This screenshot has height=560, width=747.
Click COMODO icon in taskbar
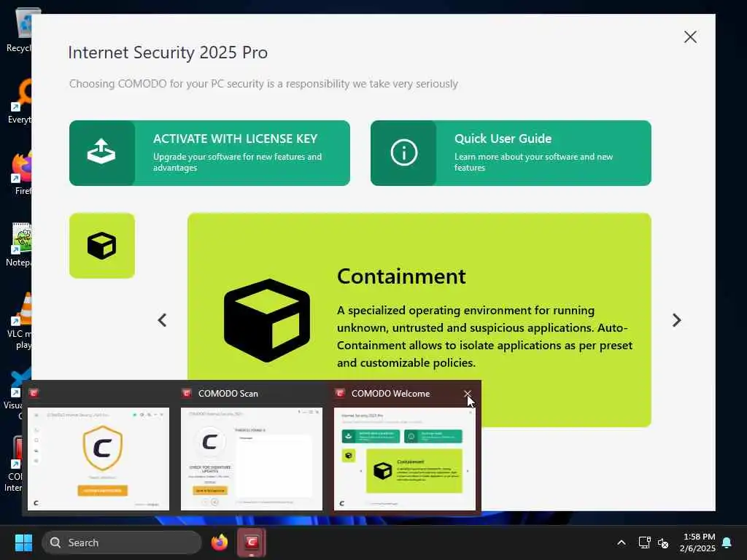click(x=252, y=542)
